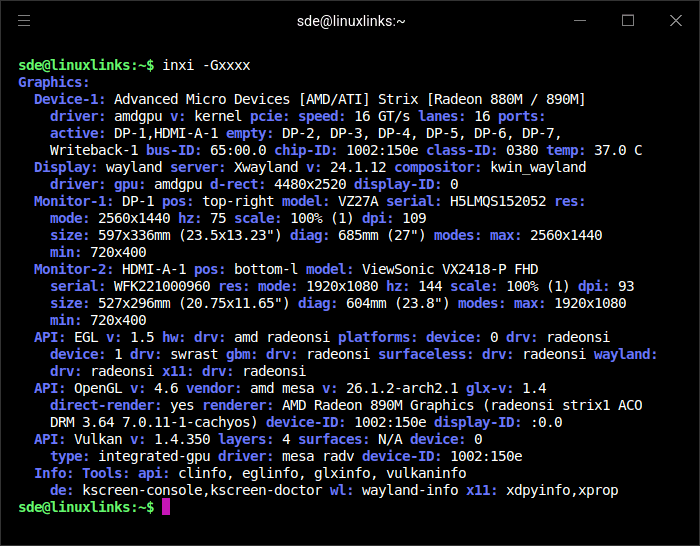Click the dpi value 93
The image size is (700, 546).
[626, 286]
